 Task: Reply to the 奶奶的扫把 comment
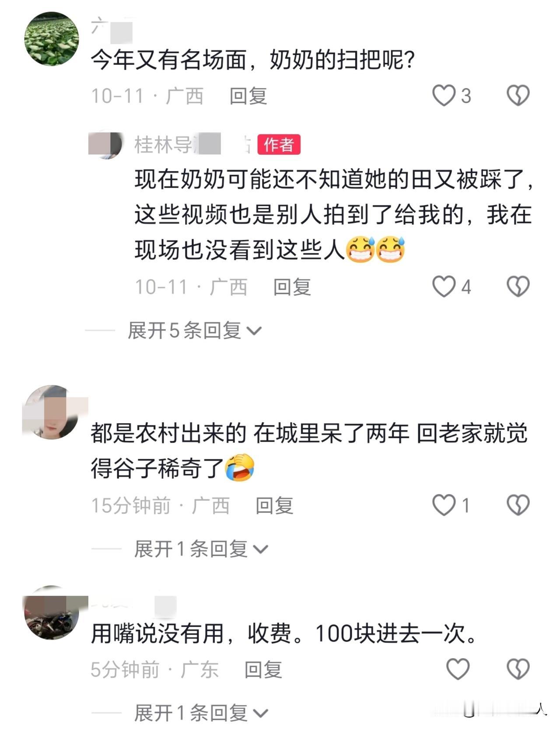pyautogui.click(x=248, y=96)
